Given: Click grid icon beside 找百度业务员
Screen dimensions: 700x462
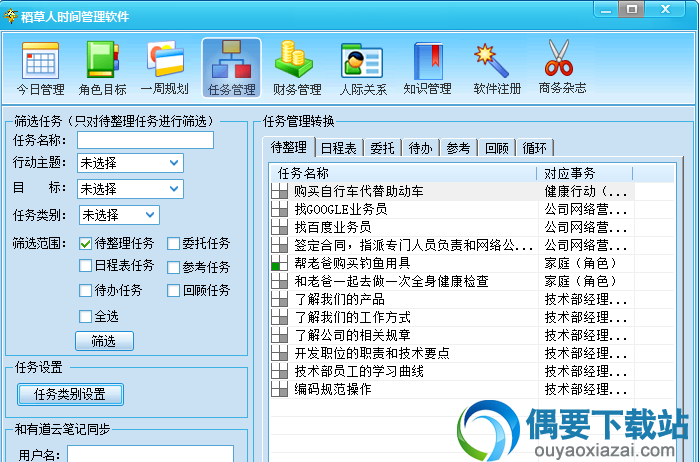Looking at the screenshot, I should coord(279,227).
